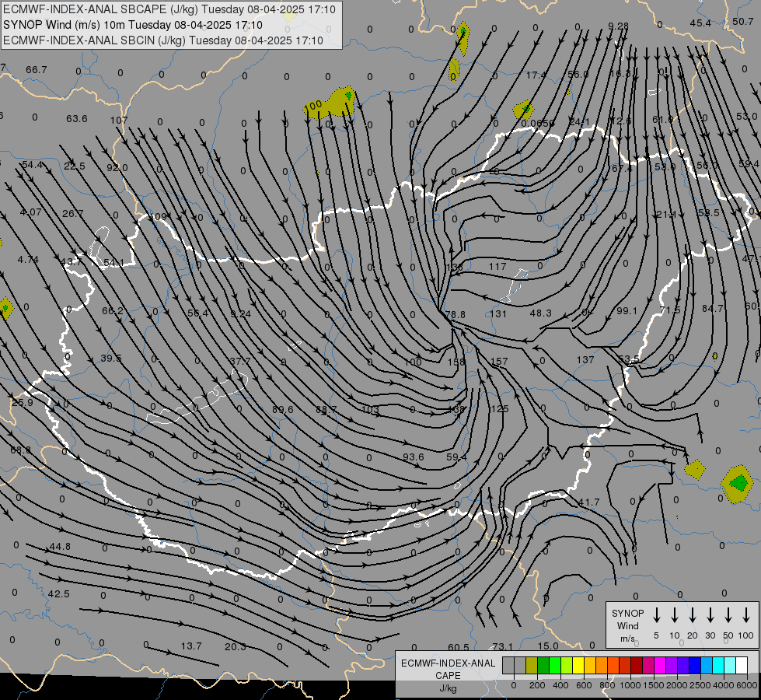Click the CAPE value 117
761x700 pixels.
point(497,266)
